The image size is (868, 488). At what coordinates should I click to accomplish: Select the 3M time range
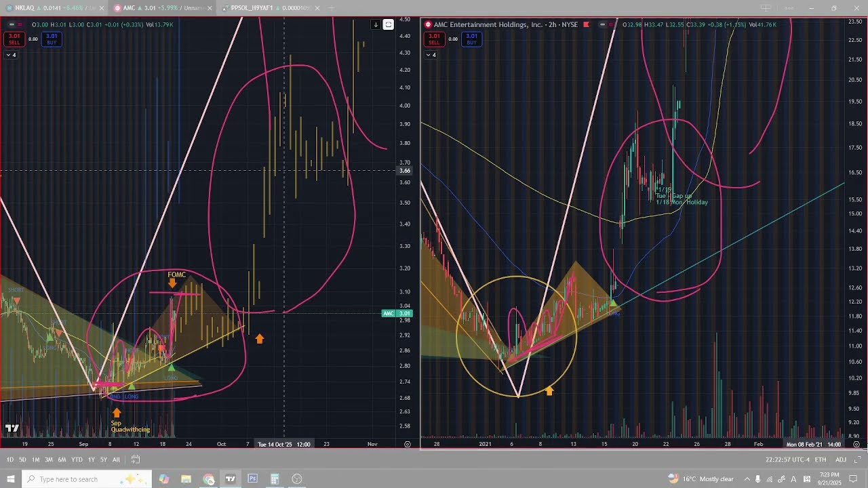click(49, 460)
